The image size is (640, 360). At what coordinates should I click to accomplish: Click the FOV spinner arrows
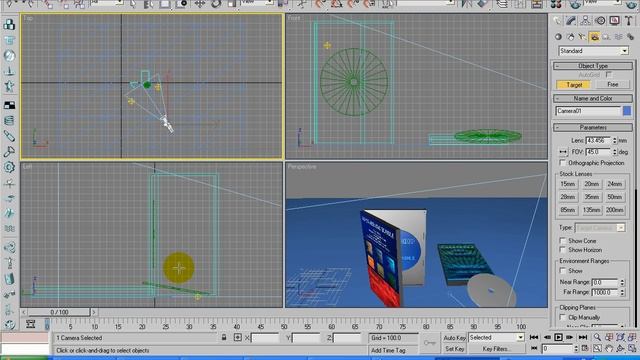coord(615,152)
